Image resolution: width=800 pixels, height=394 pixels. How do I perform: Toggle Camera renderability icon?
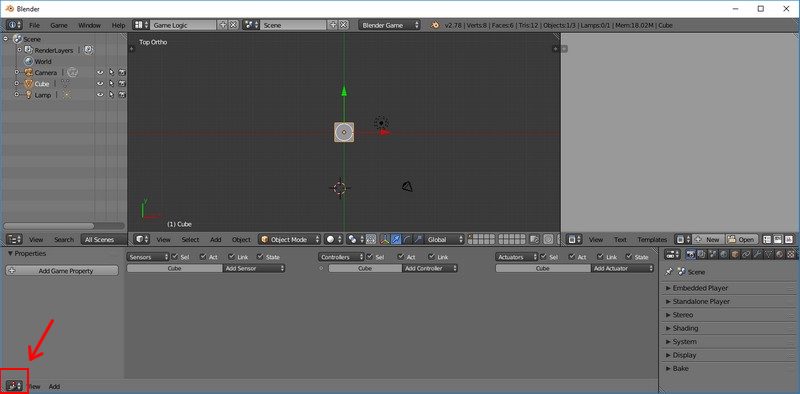tap(122, 72)
